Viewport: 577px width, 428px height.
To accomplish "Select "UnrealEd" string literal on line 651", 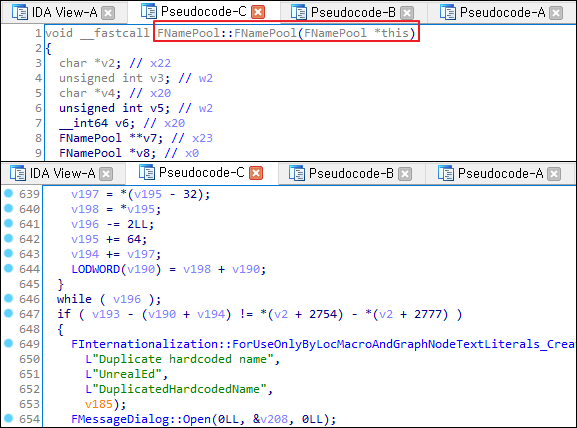I will tap(123, 374).
